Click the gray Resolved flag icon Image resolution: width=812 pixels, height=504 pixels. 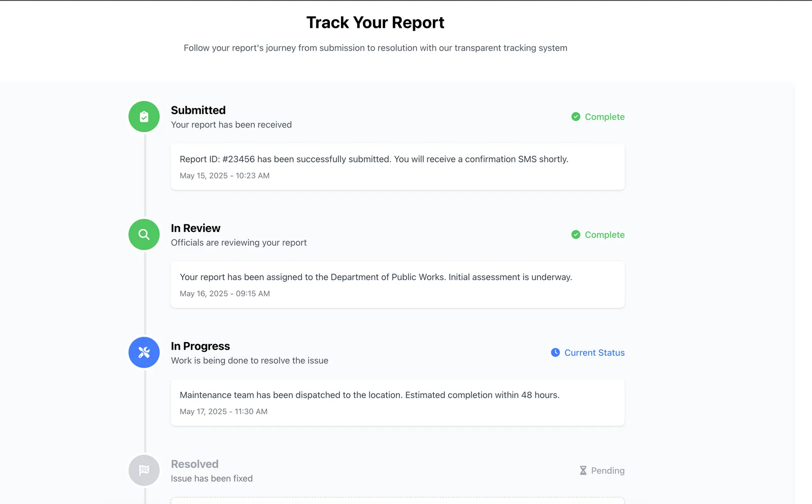click(x=144, y=471)
